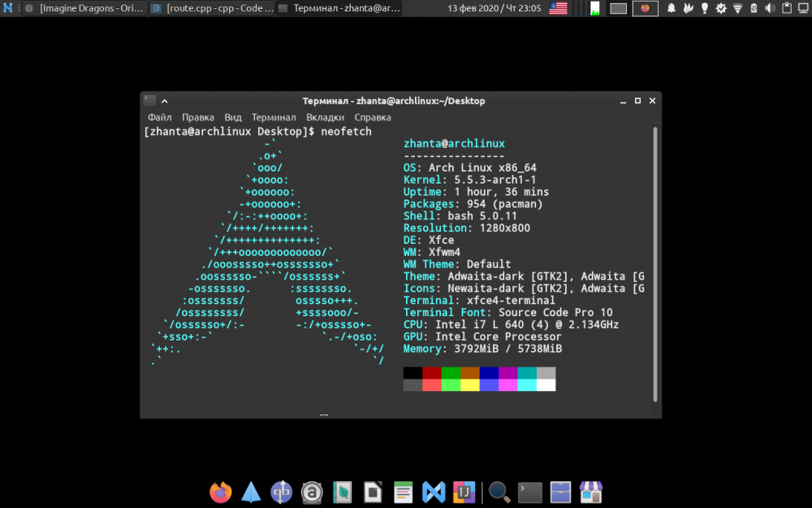
Task: Click the flame-shaped tray icon
Action: tap(688, 8)
